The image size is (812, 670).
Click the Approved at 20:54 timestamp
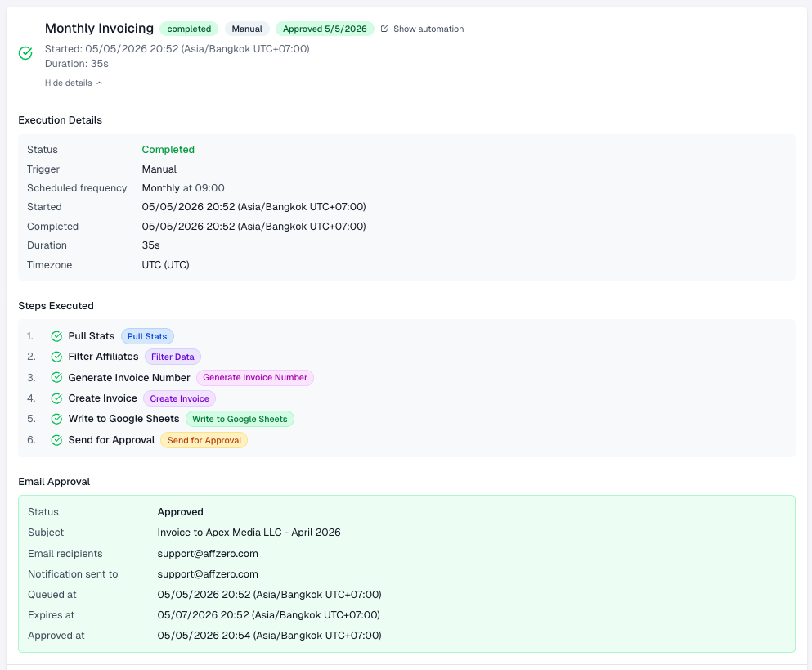(x=269, y=636)
